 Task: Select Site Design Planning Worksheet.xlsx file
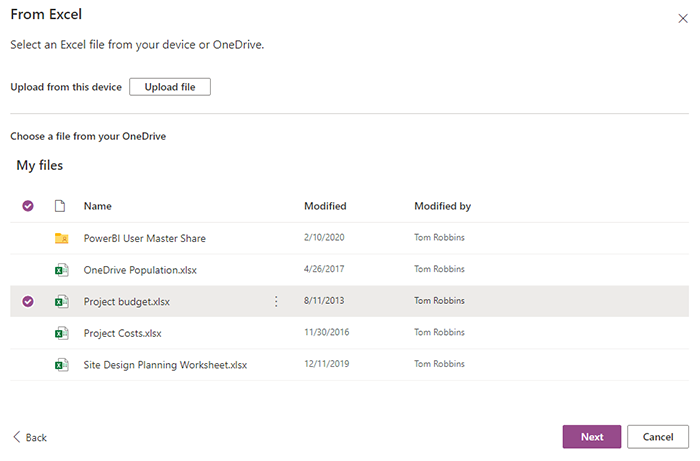pos(165,365)
